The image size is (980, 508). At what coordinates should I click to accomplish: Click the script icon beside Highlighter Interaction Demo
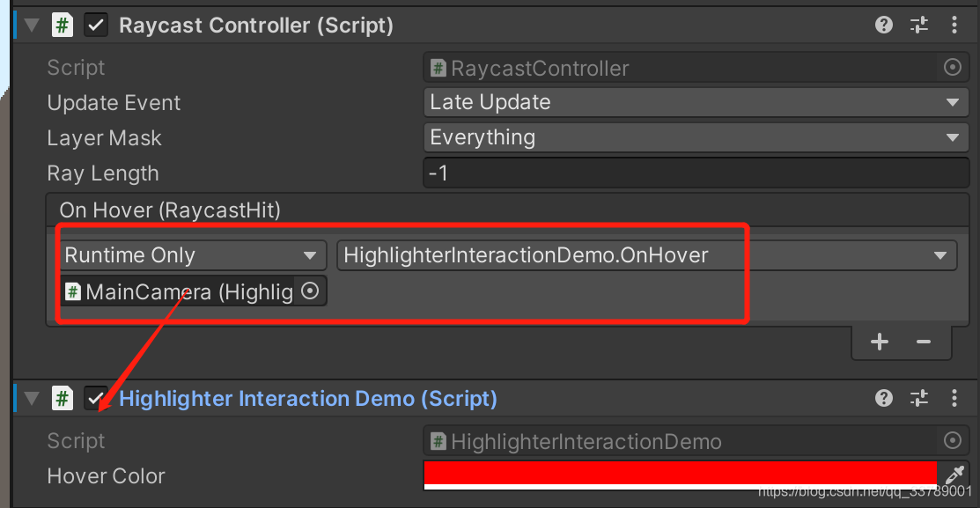click(62, 398)
